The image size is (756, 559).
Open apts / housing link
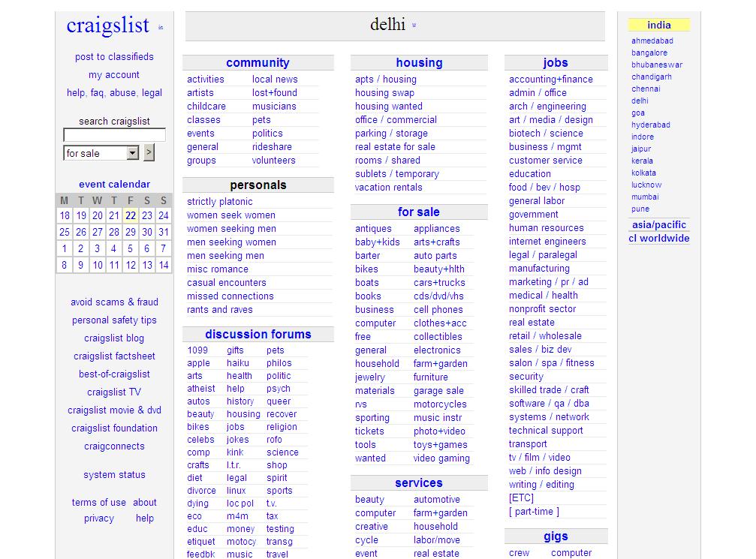386,79
